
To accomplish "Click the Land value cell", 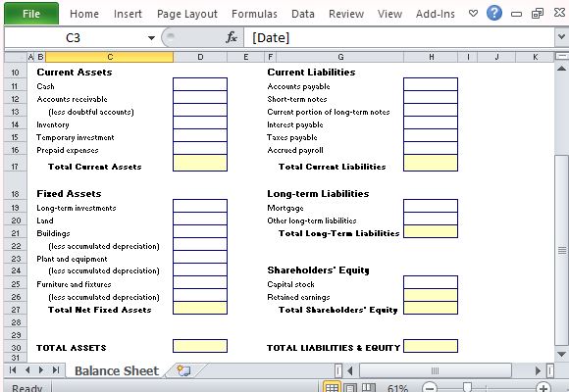I will pyautogui.click(x=200, y=219).
